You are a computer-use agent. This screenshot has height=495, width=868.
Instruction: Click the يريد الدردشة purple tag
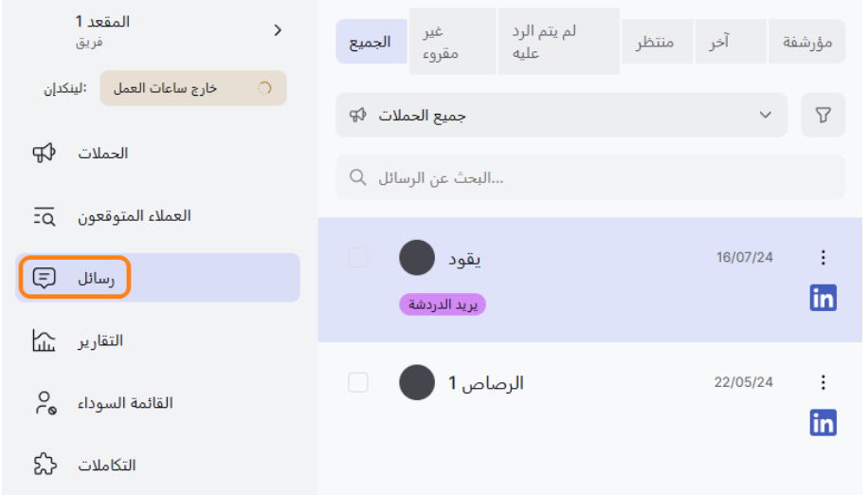442,304
